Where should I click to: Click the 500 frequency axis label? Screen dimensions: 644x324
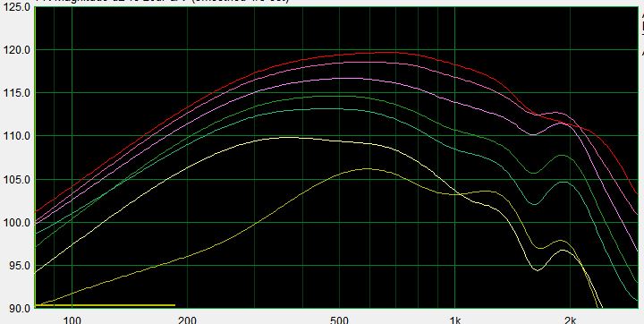(339, 320)
